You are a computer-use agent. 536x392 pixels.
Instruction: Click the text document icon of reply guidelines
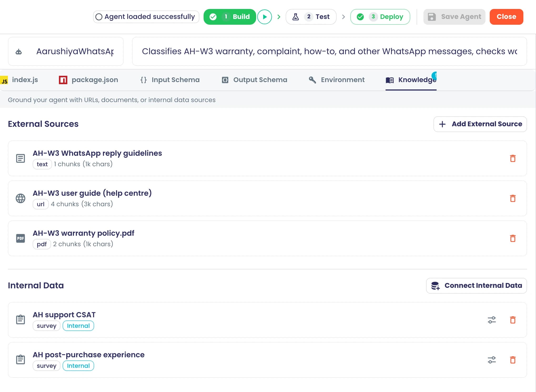coord(21,158)
